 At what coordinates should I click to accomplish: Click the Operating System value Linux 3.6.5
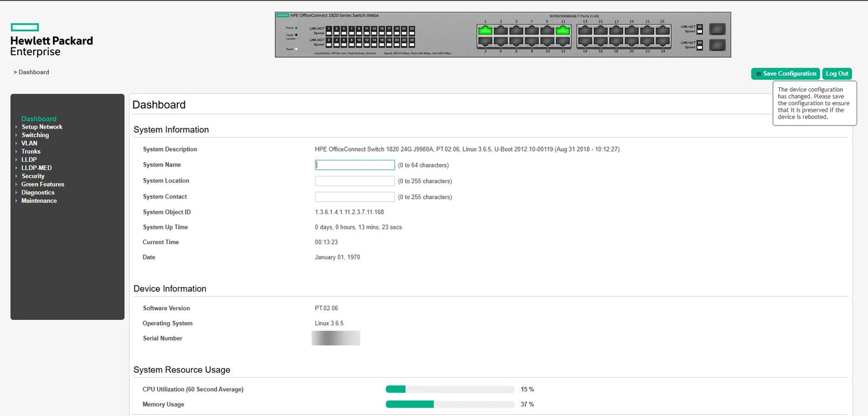(x=329, y=323)
